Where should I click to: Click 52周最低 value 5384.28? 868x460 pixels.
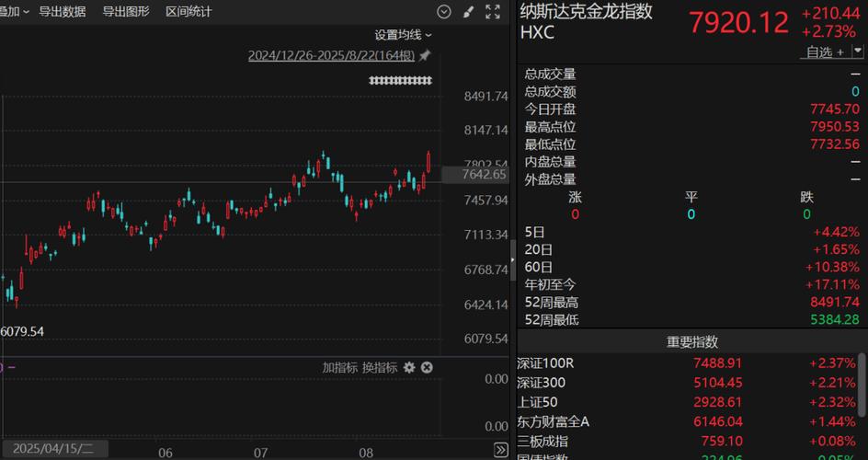point(834,319)
